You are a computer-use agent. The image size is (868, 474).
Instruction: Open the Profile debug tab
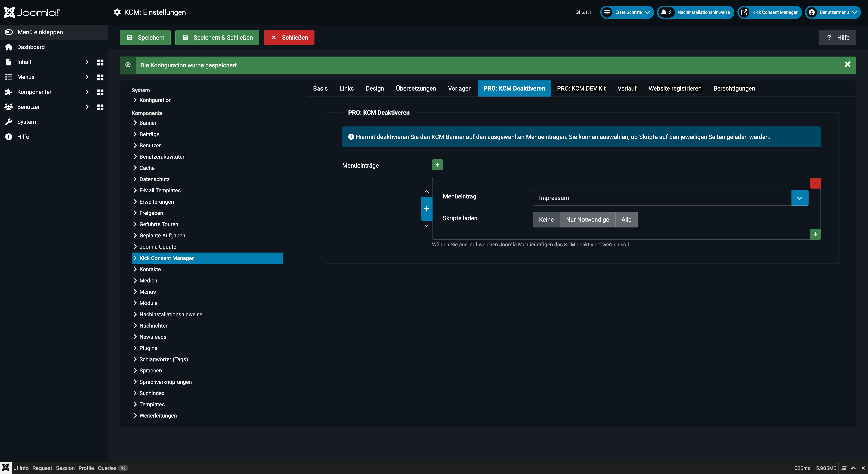[86, 468]
